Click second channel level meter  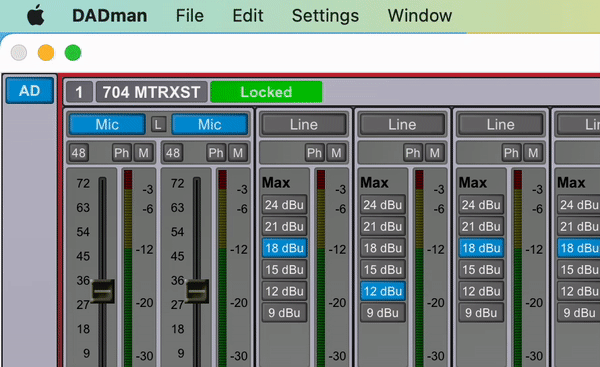(x=223, y=268)
